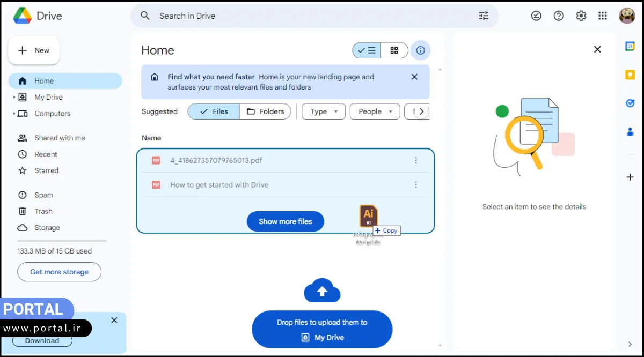The height and width of the screenshot is (357, 644).
Task: Open the Help question mark icon
Action: click(559, 16)
